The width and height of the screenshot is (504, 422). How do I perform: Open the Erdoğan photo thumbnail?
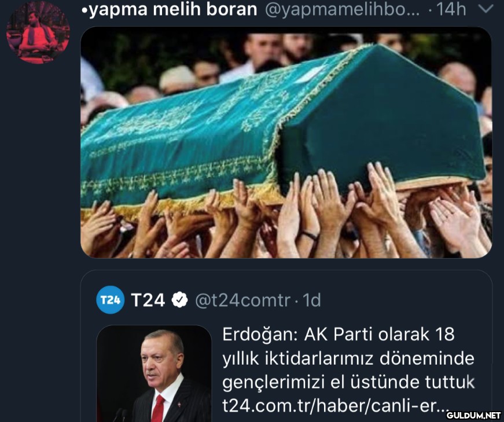click(154, 373)
